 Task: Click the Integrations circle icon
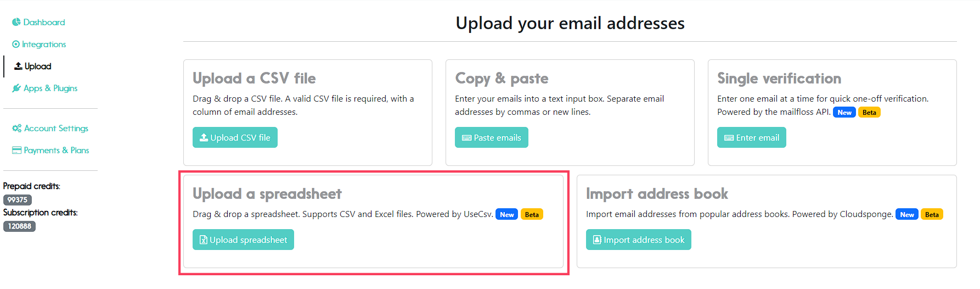tap(16, 44)
